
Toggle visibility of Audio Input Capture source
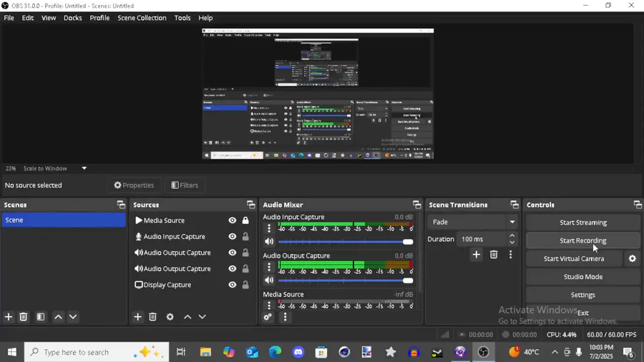pos(233,236)
